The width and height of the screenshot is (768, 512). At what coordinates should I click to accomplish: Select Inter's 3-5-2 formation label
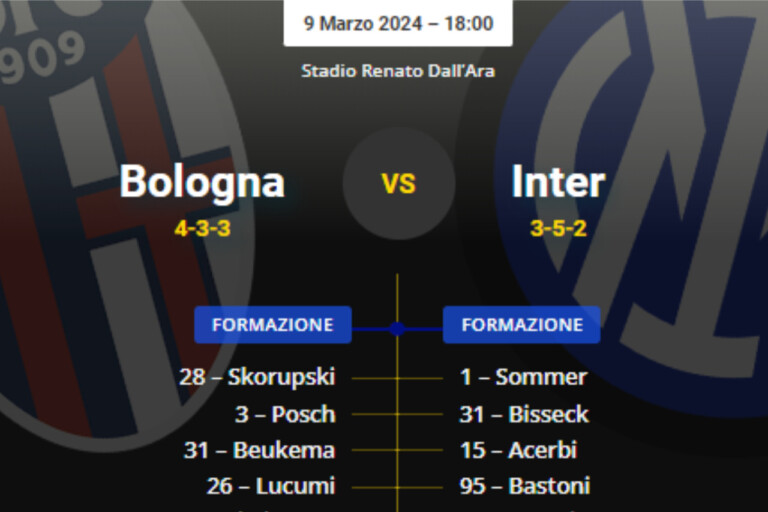(x=558, y=228)
